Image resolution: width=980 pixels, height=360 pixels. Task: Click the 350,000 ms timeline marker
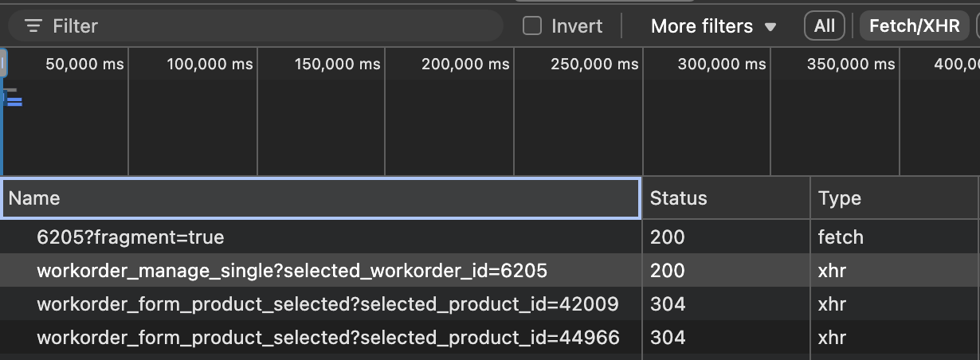click(x=851, y=65)
